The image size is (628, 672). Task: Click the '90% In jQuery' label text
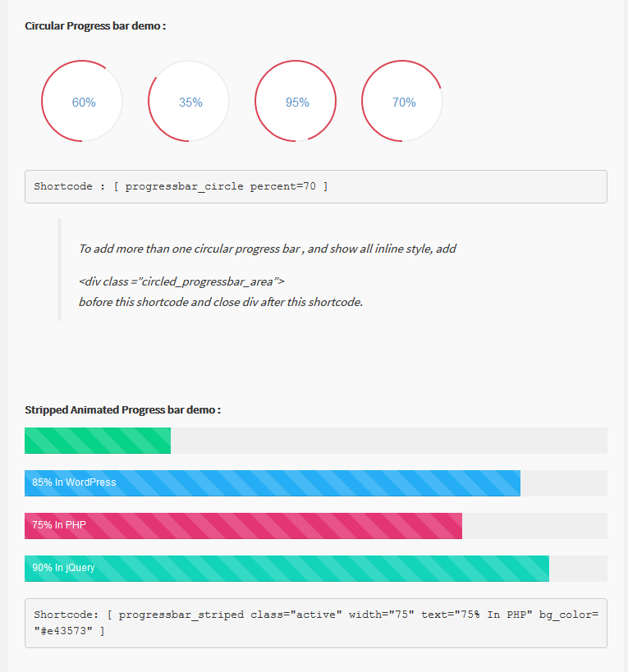pyautogui.click(x=63, y=568)
